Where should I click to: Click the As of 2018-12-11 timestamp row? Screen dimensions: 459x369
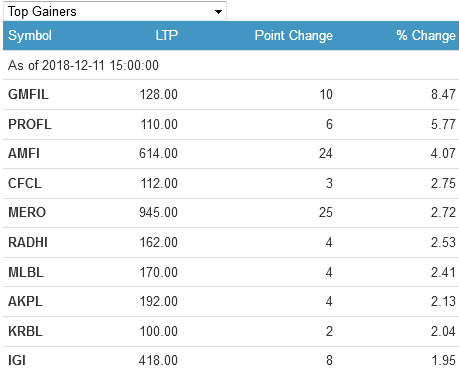point(231,65)
